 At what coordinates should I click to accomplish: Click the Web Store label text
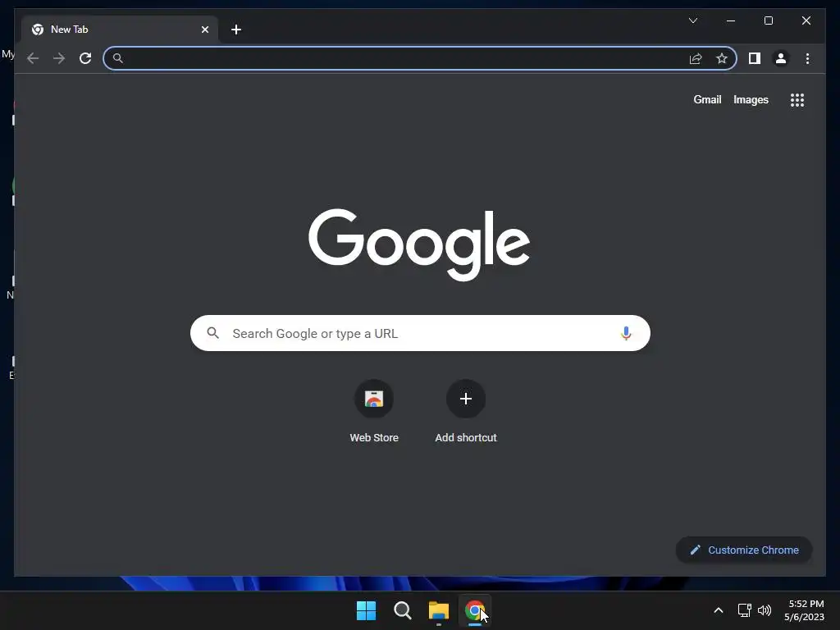coord(374,438)
